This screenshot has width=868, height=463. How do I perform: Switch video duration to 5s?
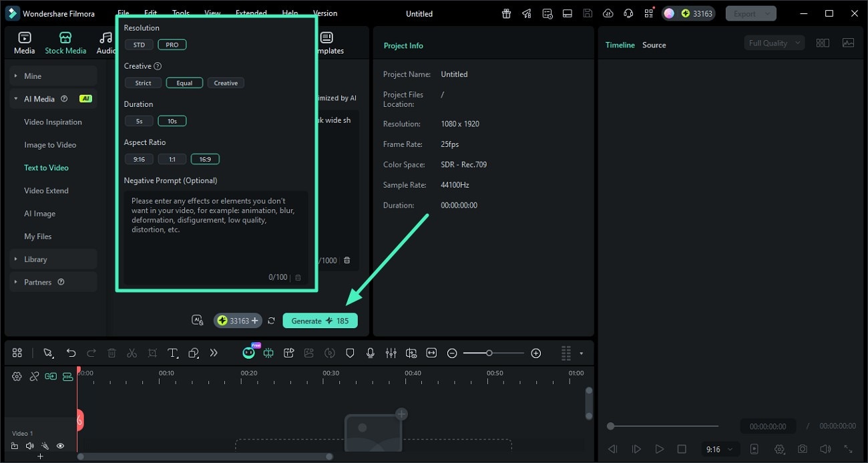pos(139,121)
